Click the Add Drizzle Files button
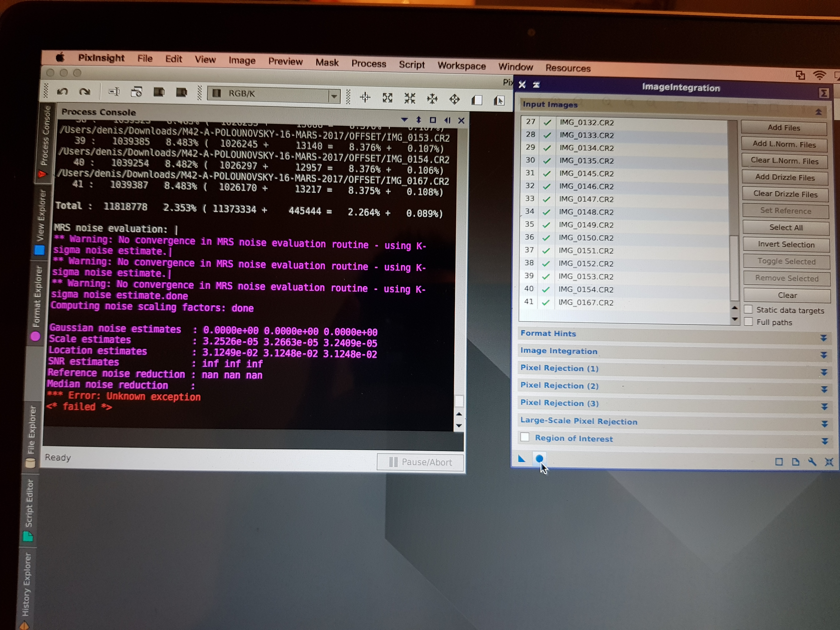840x630 pixels. click(x=785, y=177)
